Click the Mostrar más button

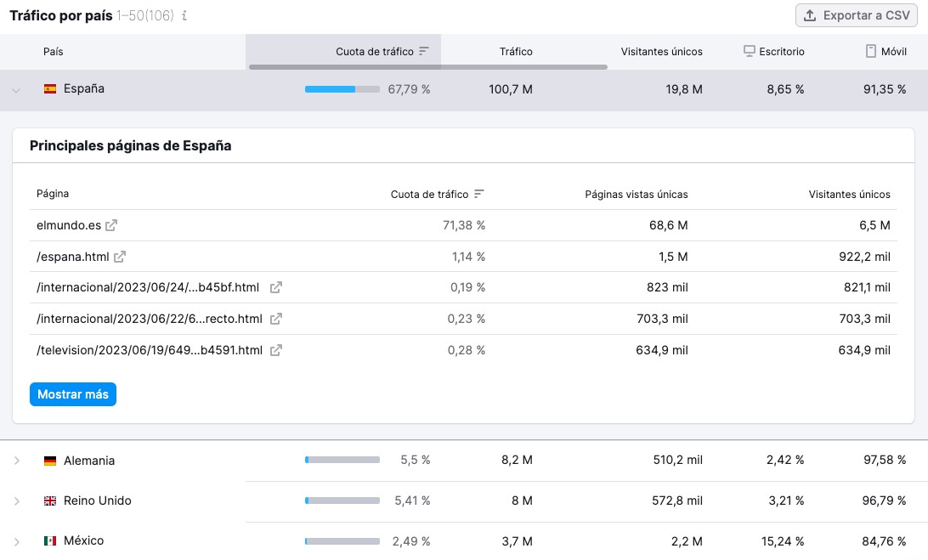tap(73, 394)
